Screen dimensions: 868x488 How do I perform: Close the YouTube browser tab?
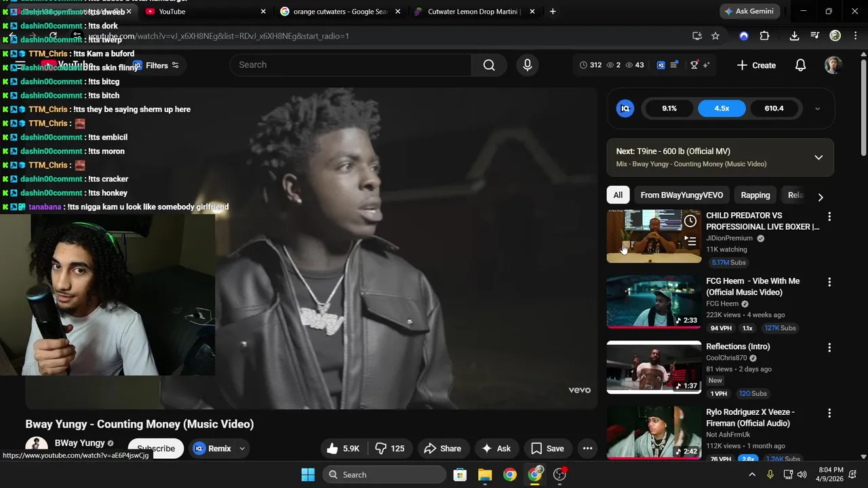point(263,12)
